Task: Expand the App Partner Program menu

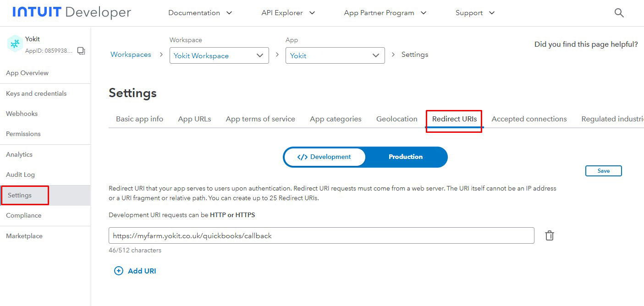Action: coord(385,13)
